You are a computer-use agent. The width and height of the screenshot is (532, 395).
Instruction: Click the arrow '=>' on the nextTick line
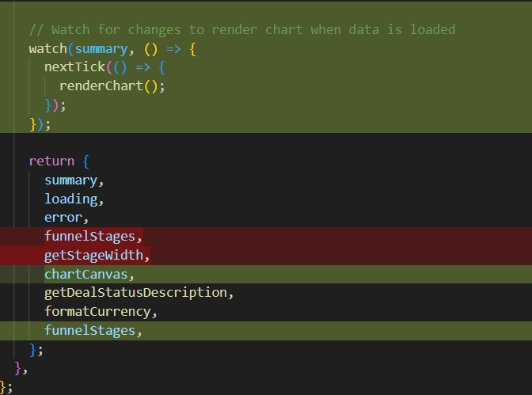tap(142, 67)
